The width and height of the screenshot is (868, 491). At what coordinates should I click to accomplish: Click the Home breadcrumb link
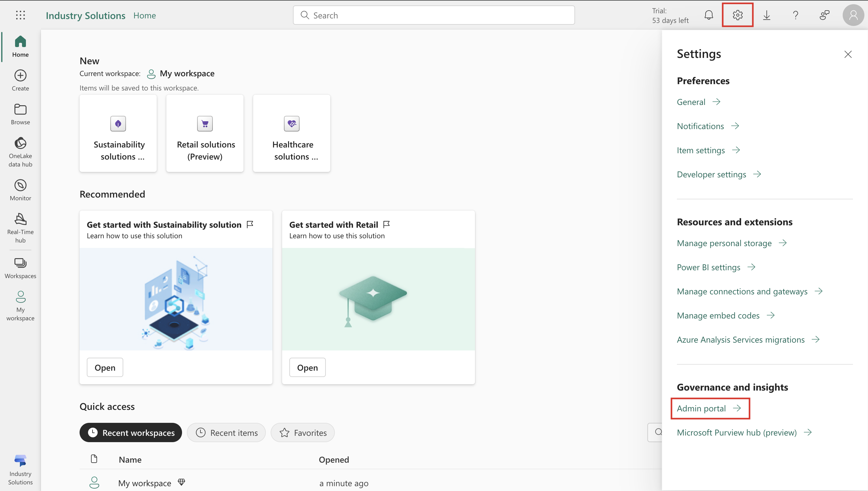(145, 15)
